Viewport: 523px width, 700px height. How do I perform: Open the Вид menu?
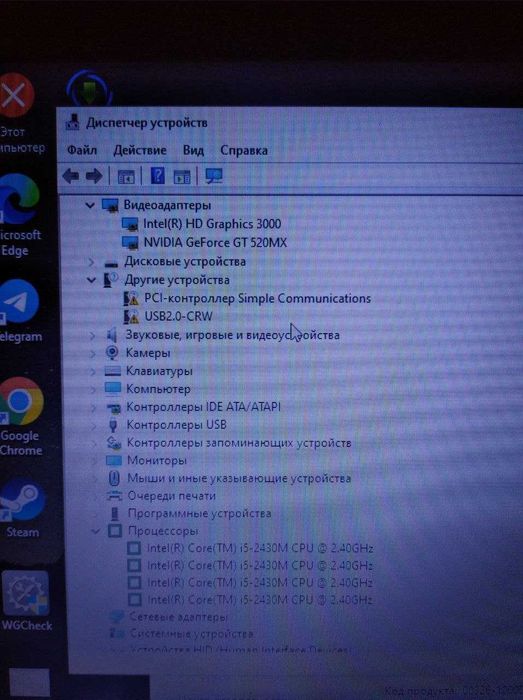(x=193, y=150)
